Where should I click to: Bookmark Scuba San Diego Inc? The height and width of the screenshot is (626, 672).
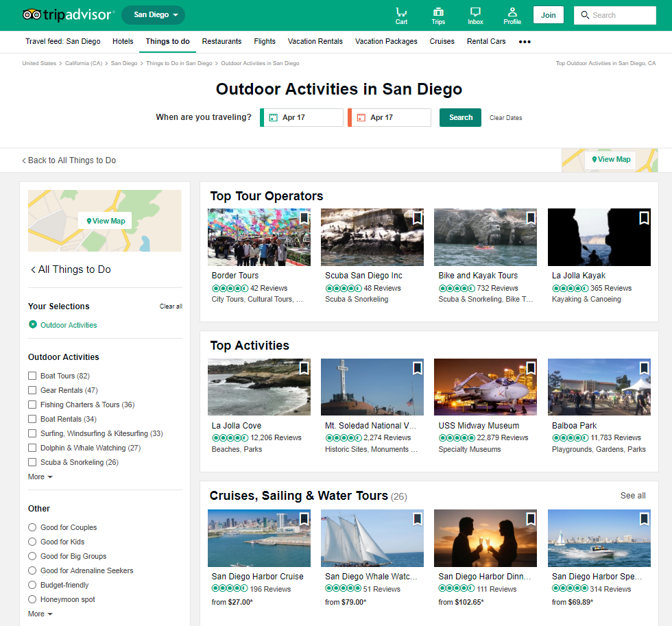[418, 218]
